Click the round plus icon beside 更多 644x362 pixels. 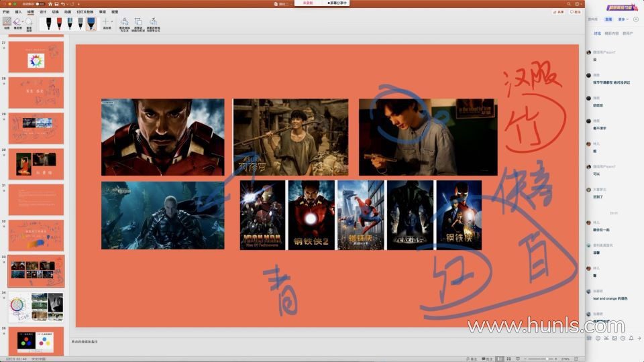(636, 19)
